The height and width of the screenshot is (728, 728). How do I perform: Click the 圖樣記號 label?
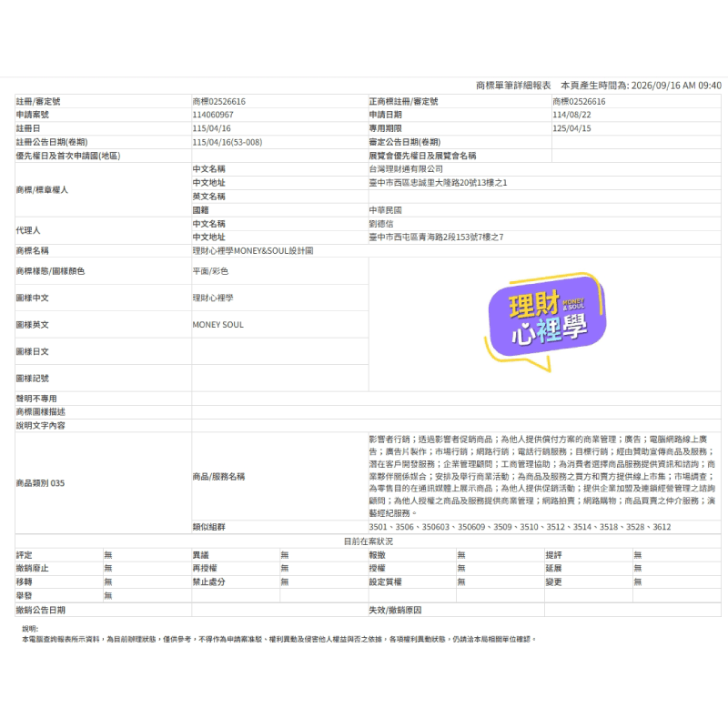point(32,379)
